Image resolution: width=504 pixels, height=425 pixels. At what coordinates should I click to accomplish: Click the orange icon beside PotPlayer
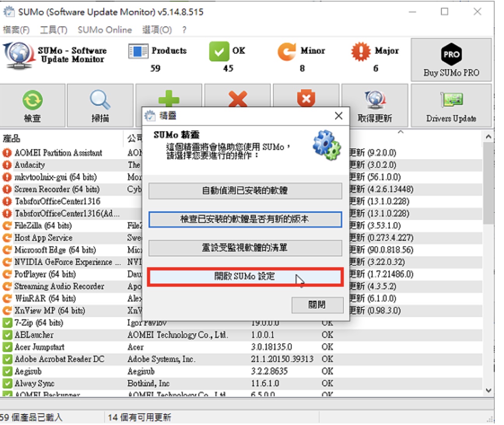7,274
